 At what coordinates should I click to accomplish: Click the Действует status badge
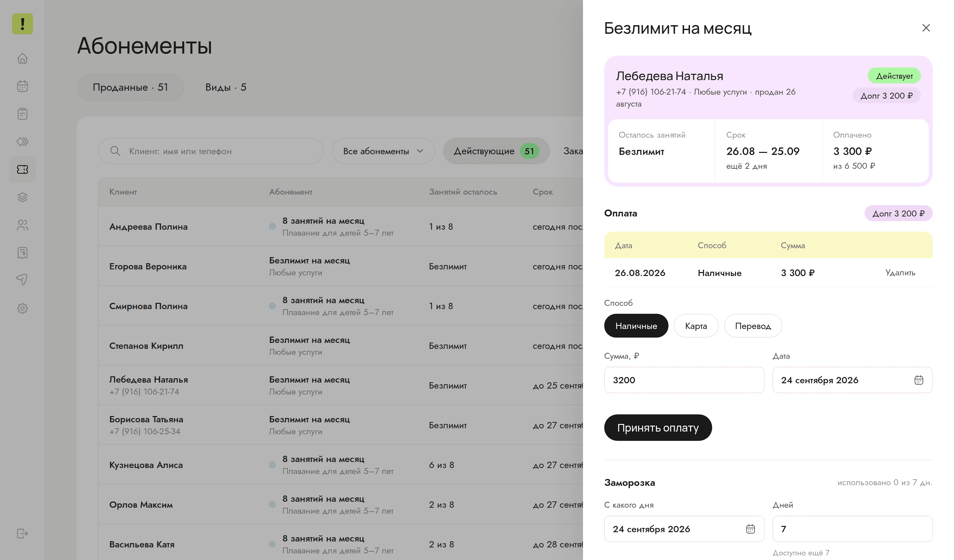894,76
